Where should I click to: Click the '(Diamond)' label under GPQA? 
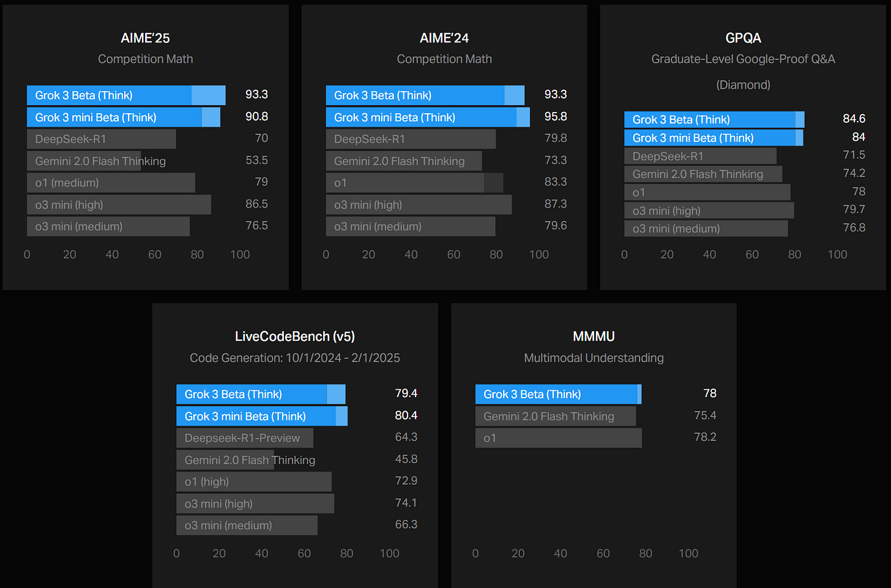743,85
